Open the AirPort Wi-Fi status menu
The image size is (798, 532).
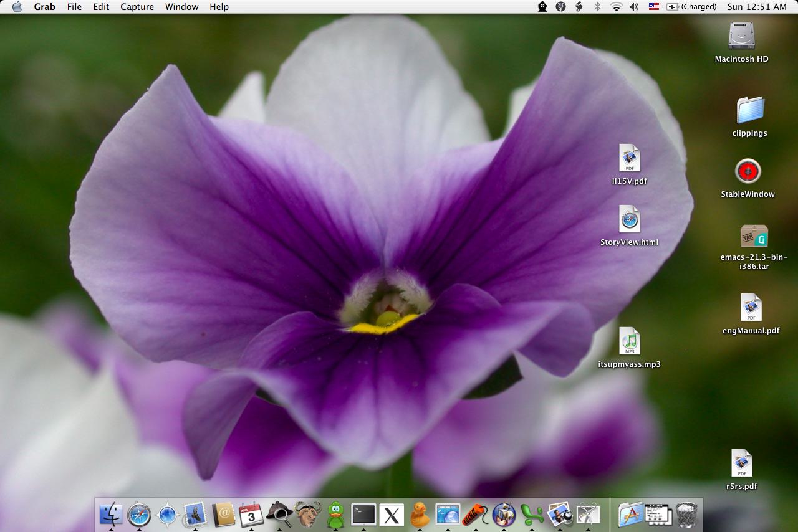click(x=616, y=7)
